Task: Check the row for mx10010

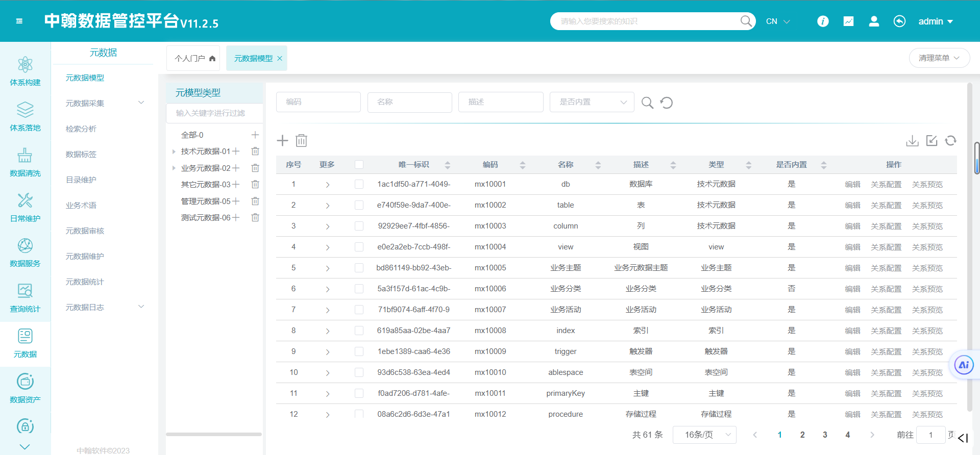Action: pos(359,372)
